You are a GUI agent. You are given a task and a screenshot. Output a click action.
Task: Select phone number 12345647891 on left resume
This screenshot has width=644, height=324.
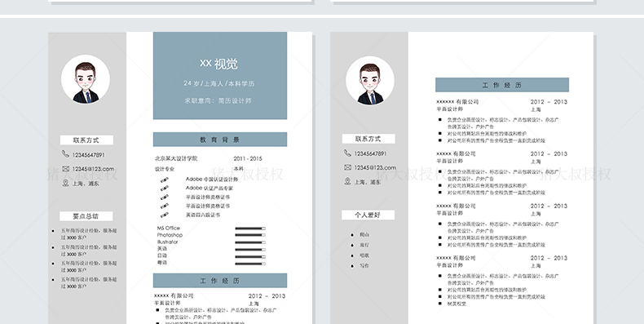pos(88,155)
